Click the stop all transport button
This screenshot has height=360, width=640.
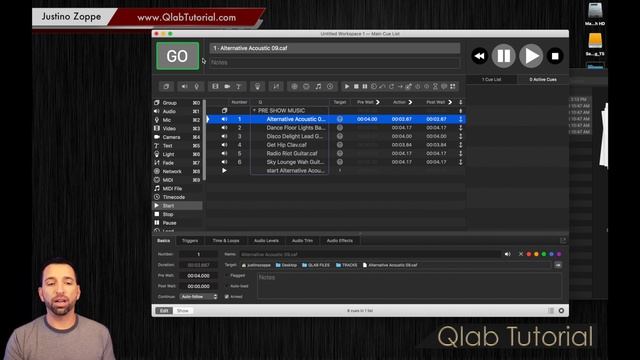[x=555, y=56]
